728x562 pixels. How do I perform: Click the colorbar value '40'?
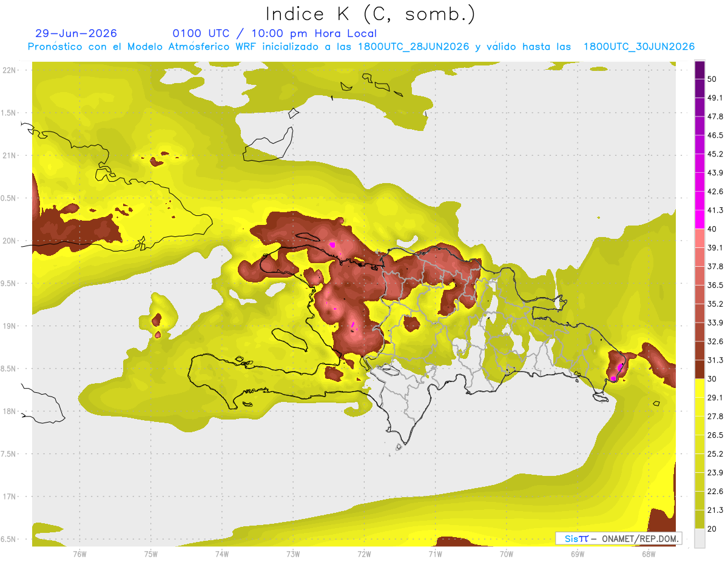(713, 229)
